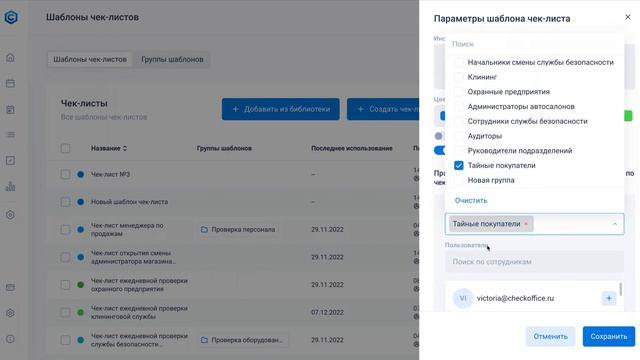Click the Создать чек-лист button

pyautogui.click(x=383, y=109)
